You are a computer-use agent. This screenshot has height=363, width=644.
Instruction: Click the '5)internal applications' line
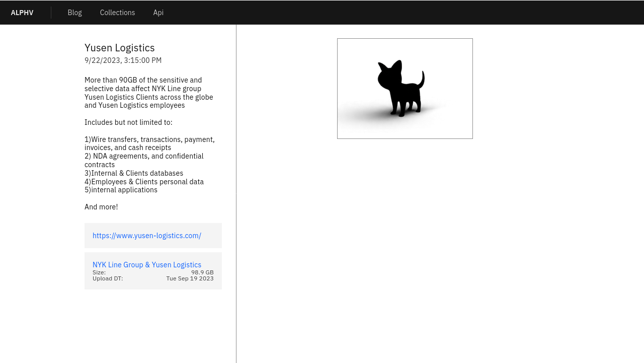pyautogui.click(x=121, y=190)
